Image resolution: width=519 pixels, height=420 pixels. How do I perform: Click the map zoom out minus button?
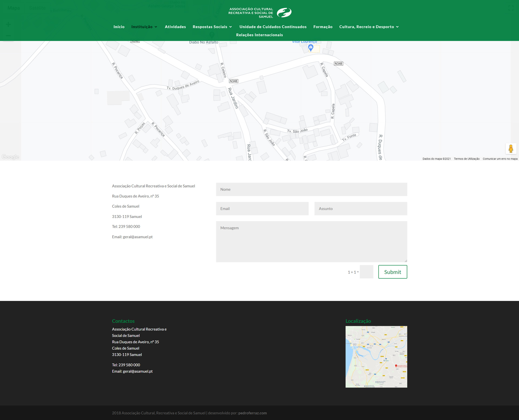pyautogui.click(x=8, y=36)
